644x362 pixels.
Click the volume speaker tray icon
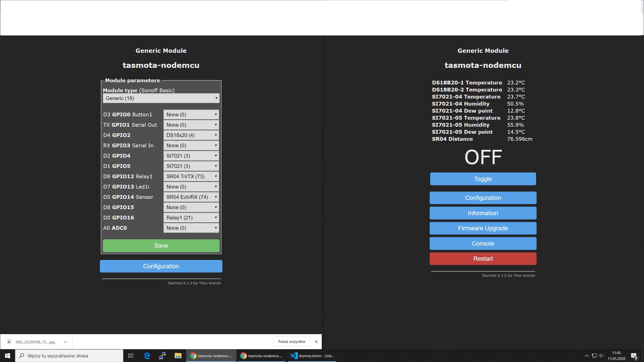pyautogui.click(x=601, y=356)
